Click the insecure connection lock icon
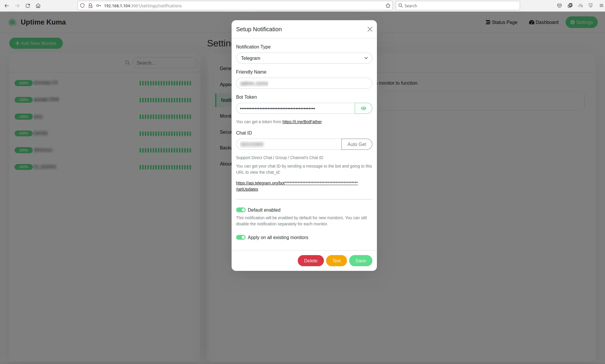This screenshot has width=605, height=364. click(x=91, y=6)
